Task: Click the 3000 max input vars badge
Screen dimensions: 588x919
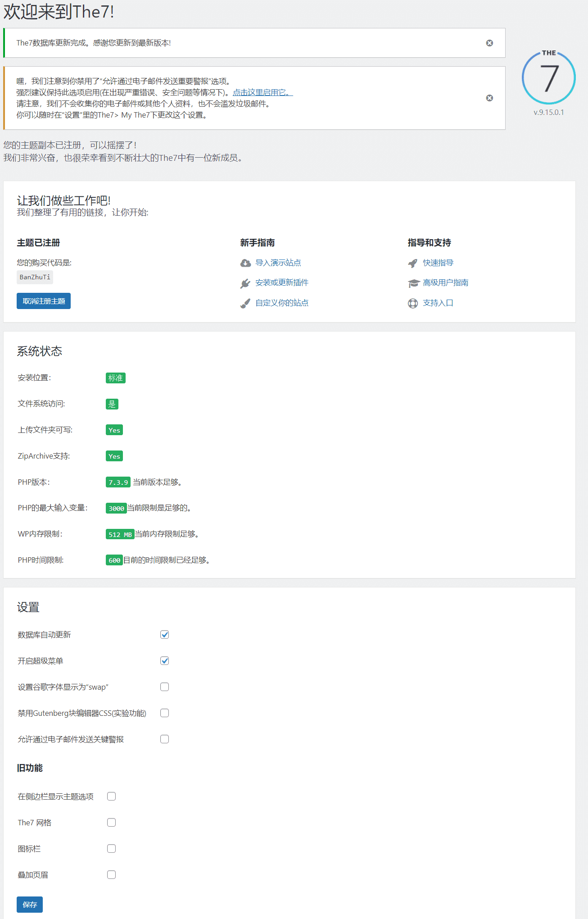Action: [x=116, y=508]
